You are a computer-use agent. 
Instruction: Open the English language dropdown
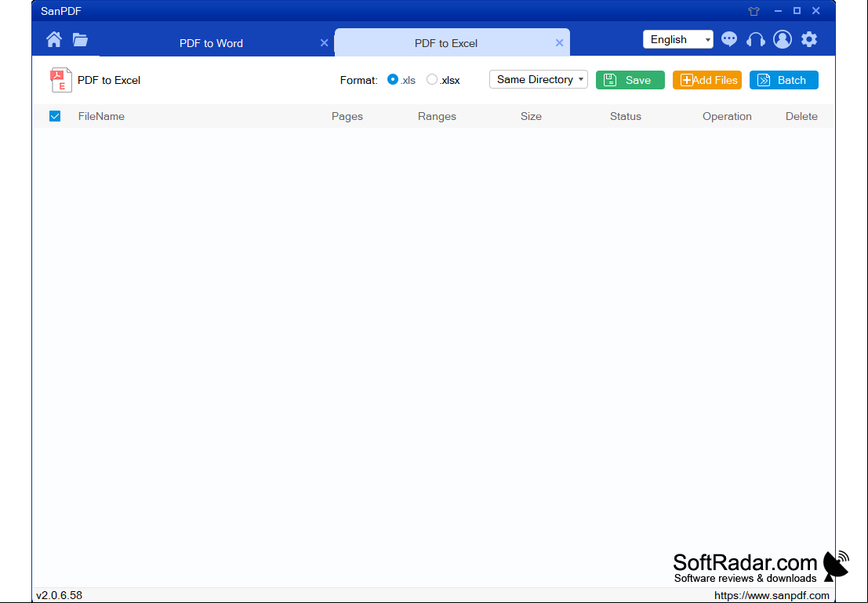click(678, 39)
